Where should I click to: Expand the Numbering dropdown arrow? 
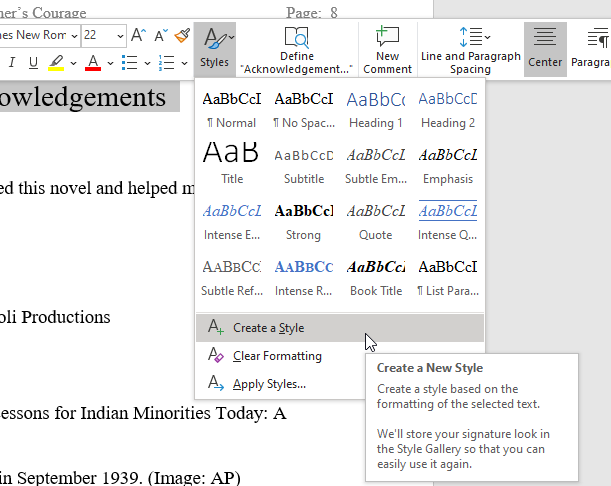tap(184, 63)
